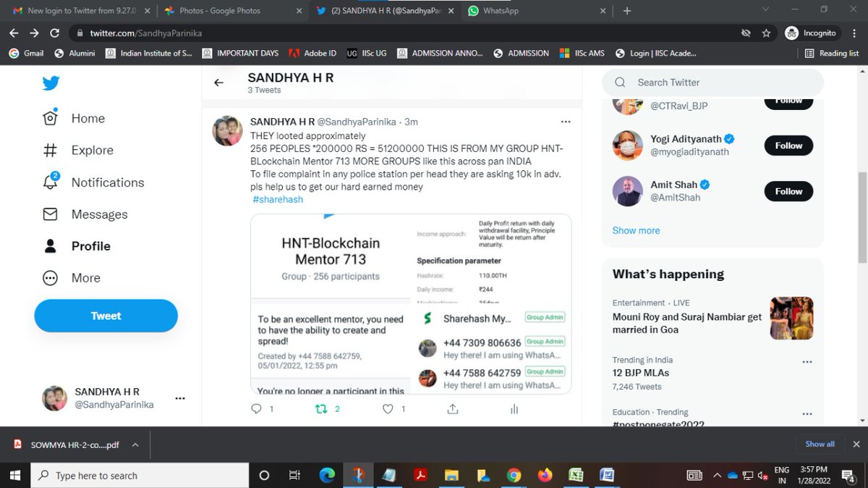The width and height of the screenshot is (868, 488).
Task: Open Reading list
Action: [x=832, y=54]
